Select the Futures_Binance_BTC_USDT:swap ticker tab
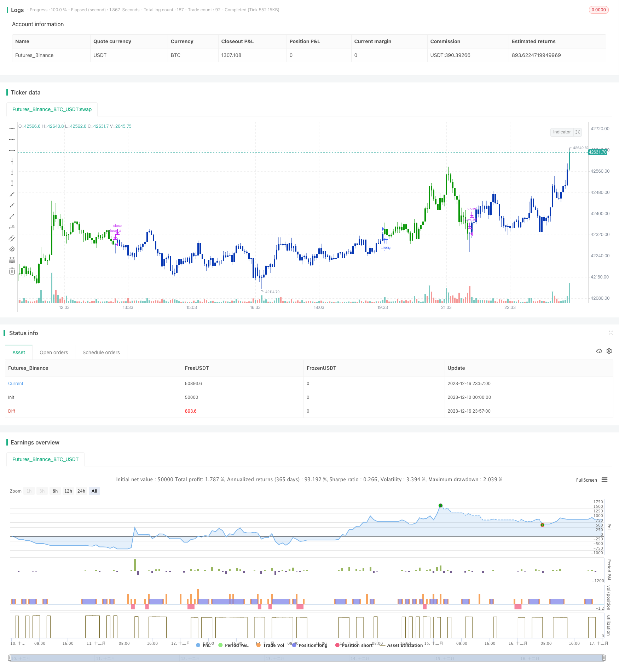This screenshot has height=672, width=619. pyautogui.click(x=52, y=109)
